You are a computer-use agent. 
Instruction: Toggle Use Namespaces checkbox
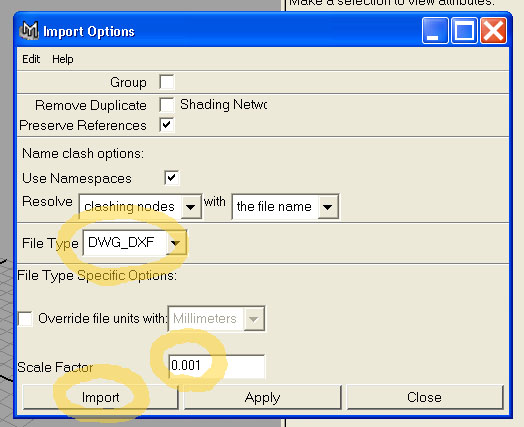pos(172,178)
